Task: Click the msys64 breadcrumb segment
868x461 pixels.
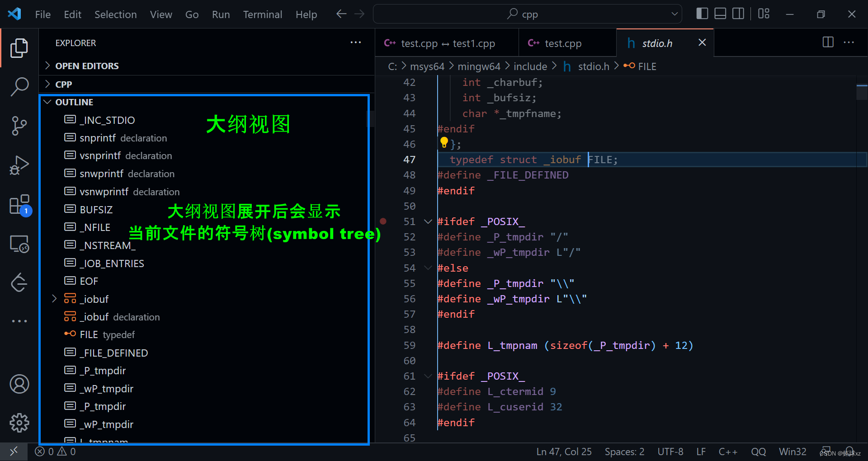Action: pos(427,66)
